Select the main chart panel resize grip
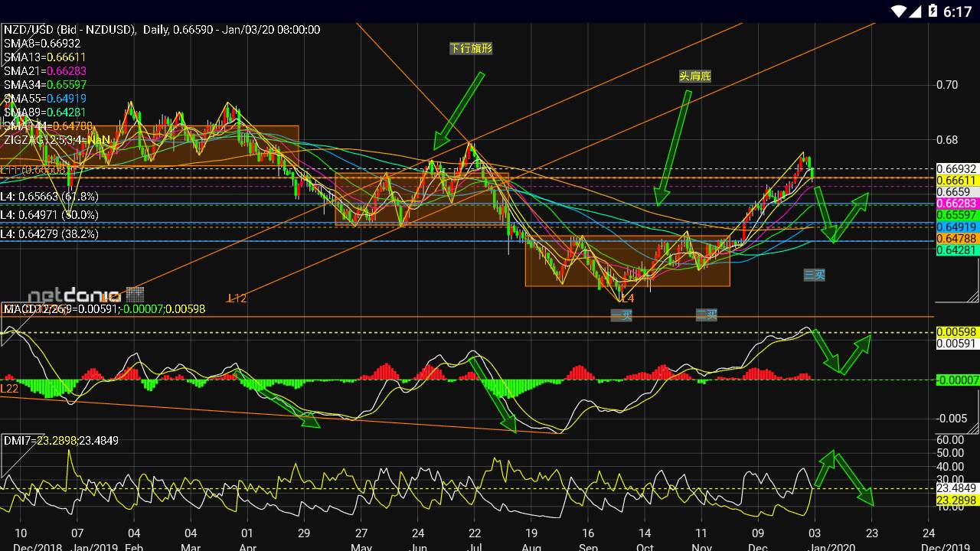 point(973,295)
